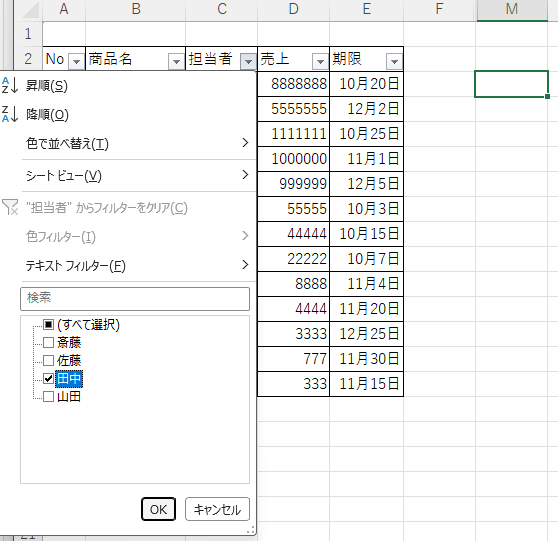The height and width of the screenshot is (541, 558).
Task: Click the date cell 11月1日
Action: (x=367, y=159)
